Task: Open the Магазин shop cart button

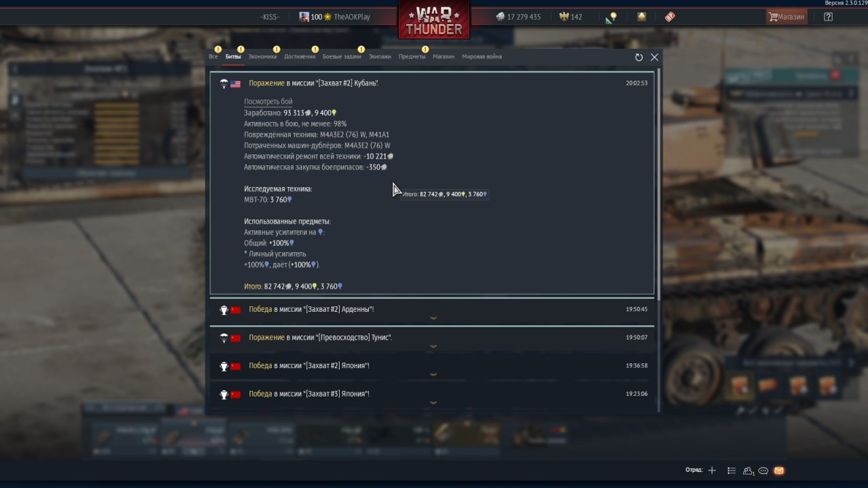Action: tap(787, 17)
